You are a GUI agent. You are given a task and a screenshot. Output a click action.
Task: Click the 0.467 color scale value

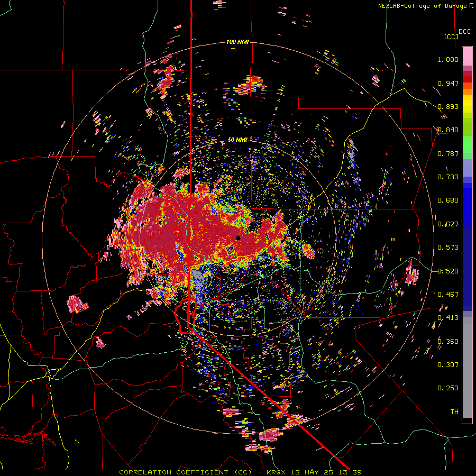tap(448, 295)
